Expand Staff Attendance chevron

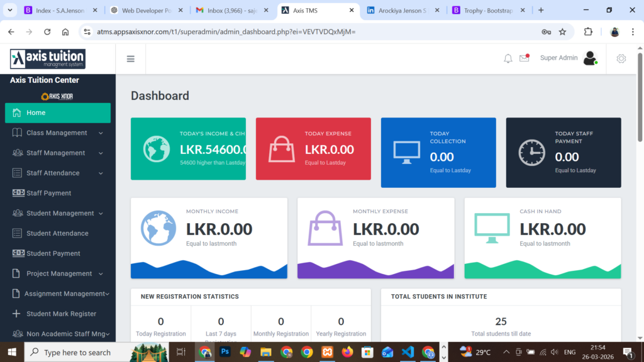pos(101,173)
